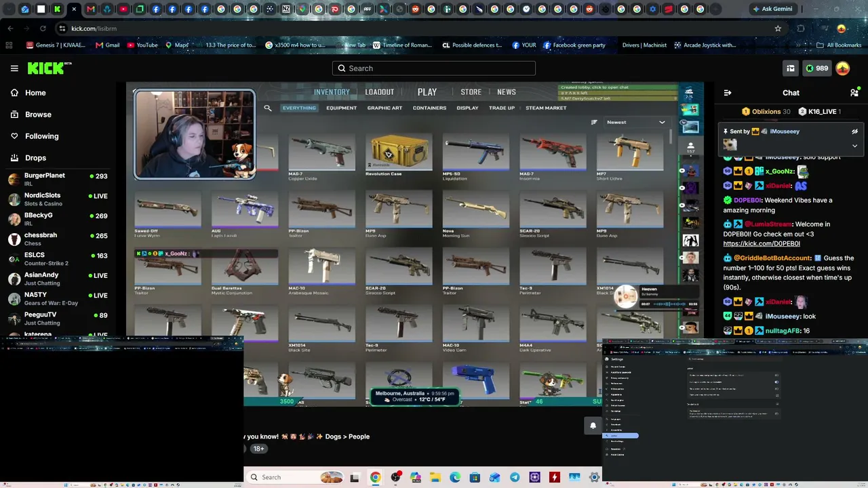The height and width of the screenshot is (488, 868).
Task: Open the Kick hamburger sidebar menu
Action: 14,68
